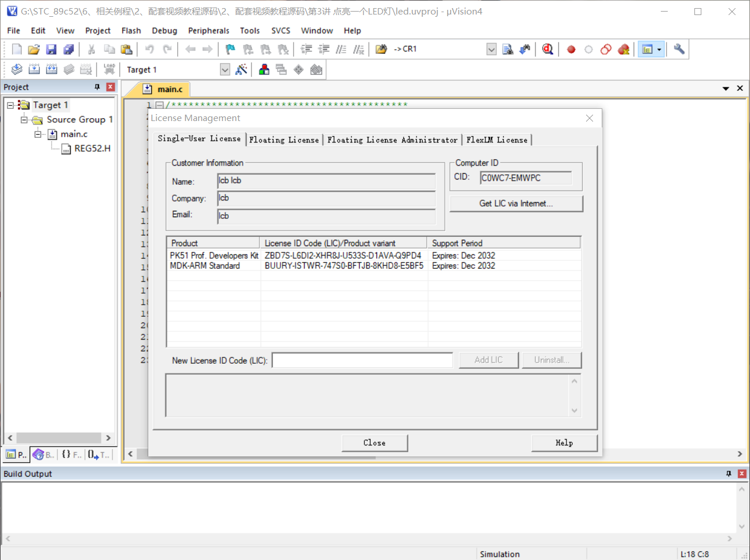This screenshot has height=560, width=750.
Task: Select the MDK-ARM Standard license row
Action: 374,266
